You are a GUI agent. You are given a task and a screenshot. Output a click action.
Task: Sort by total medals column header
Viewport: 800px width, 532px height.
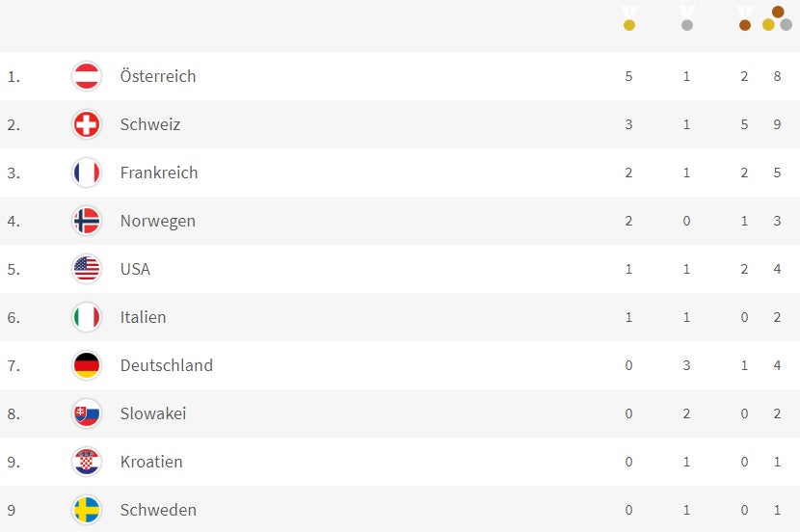tap(777, 18)
